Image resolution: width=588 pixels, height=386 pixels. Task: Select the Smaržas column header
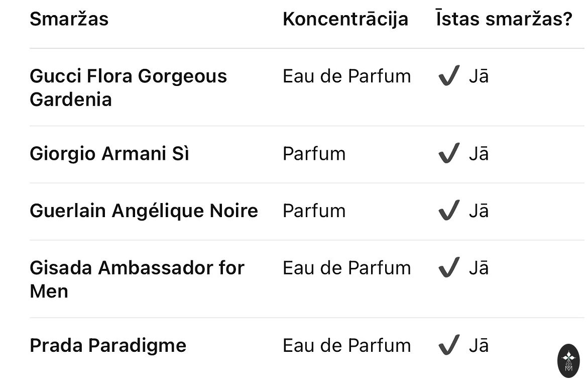coord(69,19)
